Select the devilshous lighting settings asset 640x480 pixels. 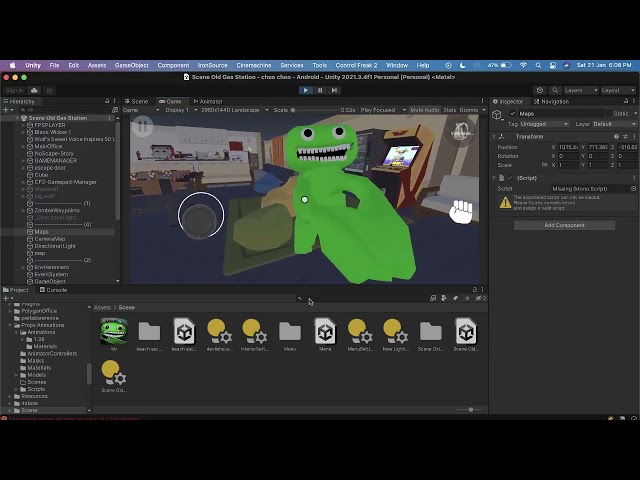pos(219,331)
